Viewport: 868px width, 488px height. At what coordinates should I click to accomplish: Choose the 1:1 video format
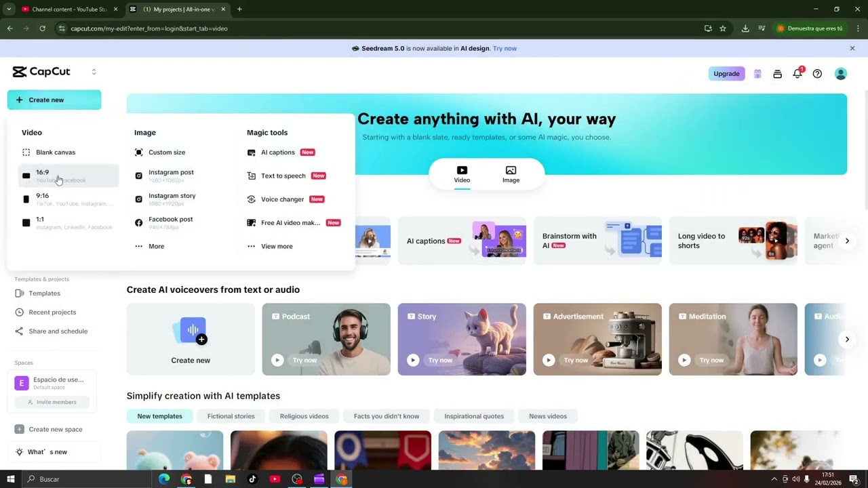click(x=68, y=222)
